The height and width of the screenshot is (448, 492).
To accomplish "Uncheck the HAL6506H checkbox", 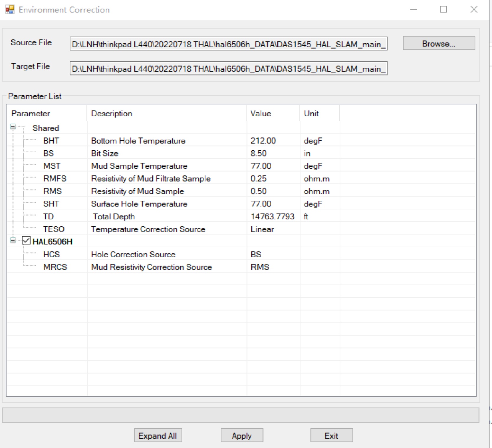I will (x=26, y=241).
